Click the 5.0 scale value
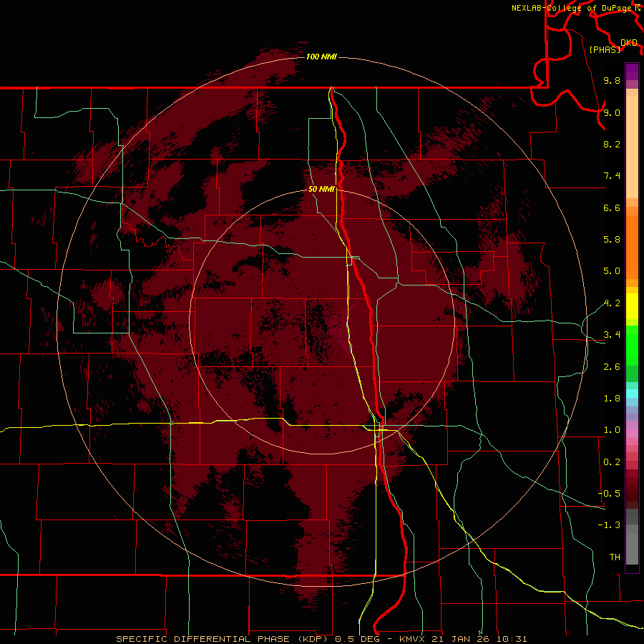 (612, 271)
